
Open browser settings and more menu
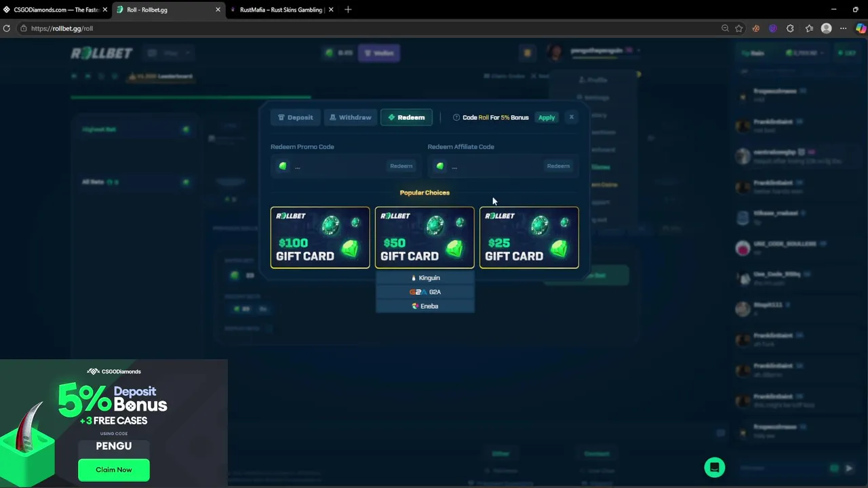point(843,28)
